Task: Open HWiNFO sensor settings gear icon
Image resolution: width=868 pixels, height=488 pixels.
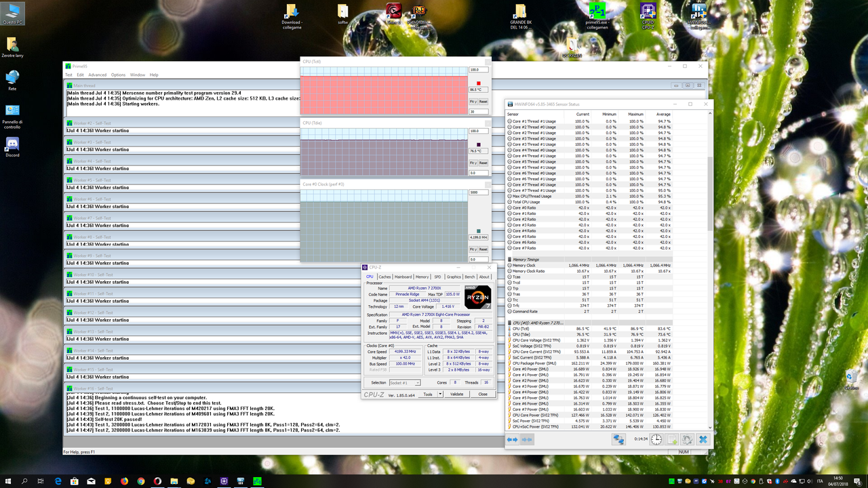Action: [687, 439]
